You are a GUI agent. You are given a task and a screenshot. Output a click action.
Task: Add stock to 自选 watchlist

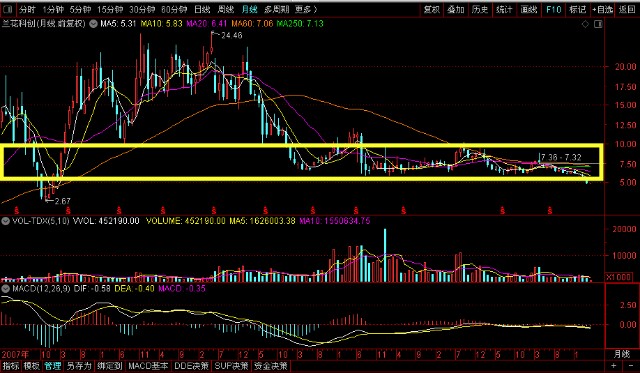(602, 9)
